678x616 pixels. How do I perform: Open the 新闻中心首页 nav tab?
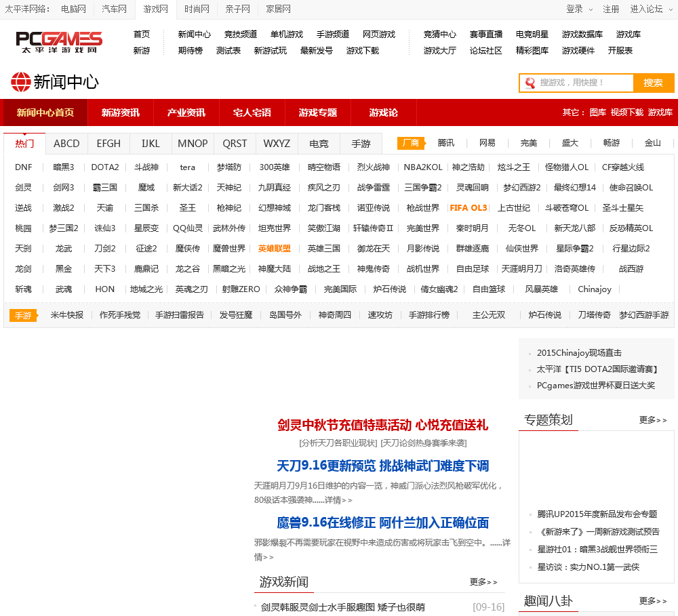click(45, 112)
